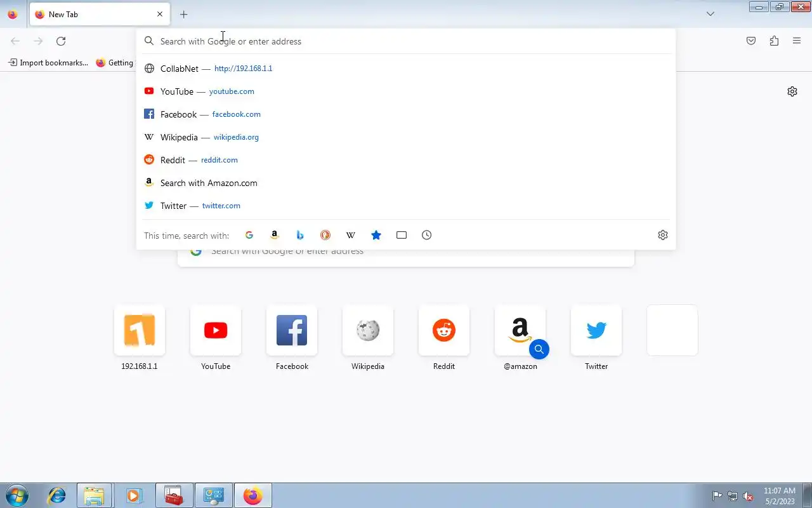Choose the Reddit reddit.com suggestion
812x508 pixels.
click(x=406, y=160)
